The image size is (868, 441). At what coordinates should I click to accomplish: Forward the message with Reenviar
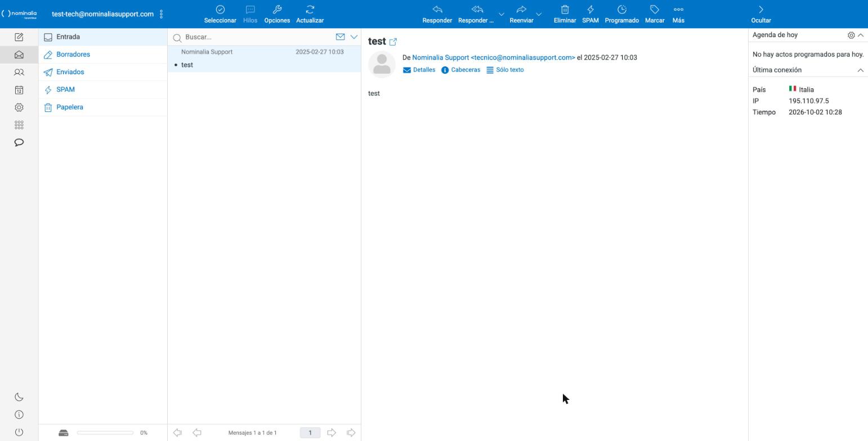521,14
